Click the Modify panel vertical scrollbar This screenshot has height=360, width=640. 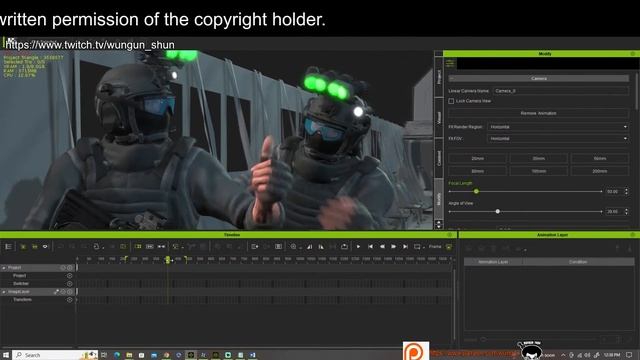point(637,92)
